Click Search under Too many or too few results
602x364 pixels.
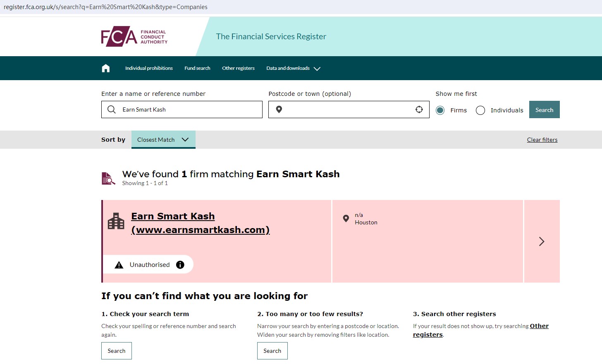pos(272,351)
